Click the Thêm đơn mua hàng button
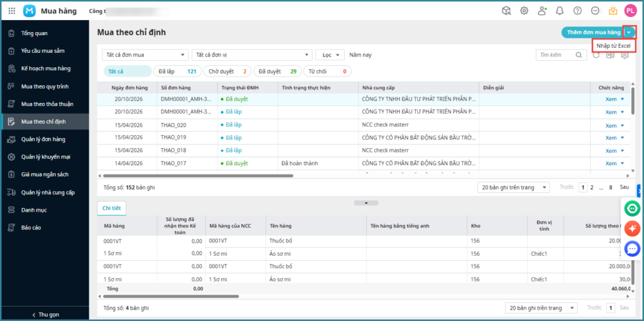 (x=593, y=32)
